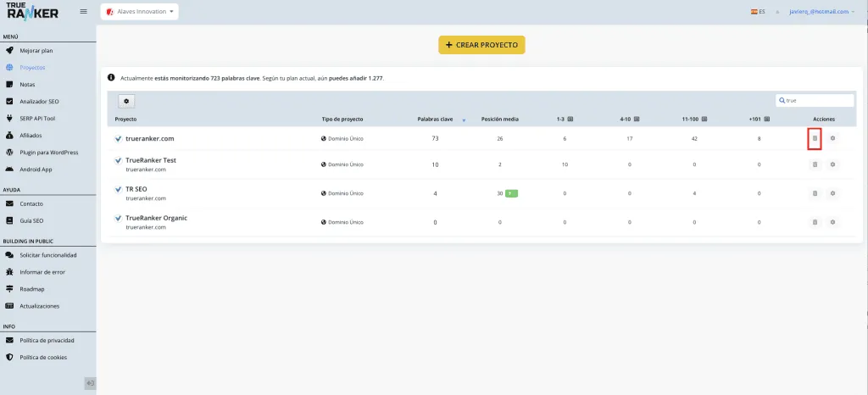This screenshot has height=395, width=868.
Task: Toggle the check badge for trueranker.com project
Action: (118, 139)
